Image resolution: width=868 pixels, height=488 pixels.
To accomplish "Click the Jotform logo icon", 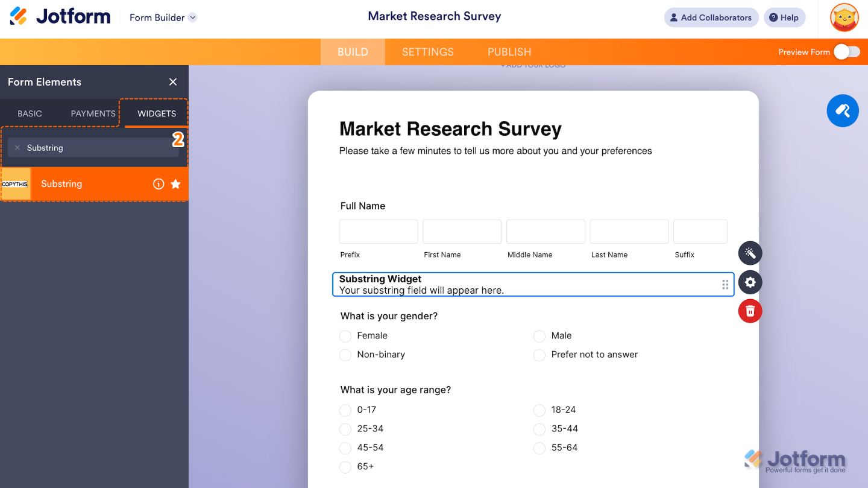I will pyautogui.click(x=19, y=16).
